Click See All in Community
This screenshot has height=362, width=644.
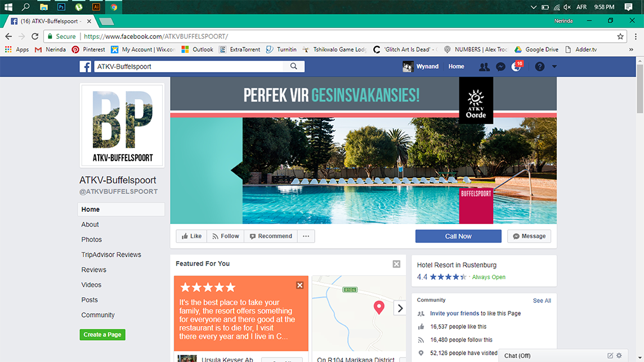coord(542,301)
